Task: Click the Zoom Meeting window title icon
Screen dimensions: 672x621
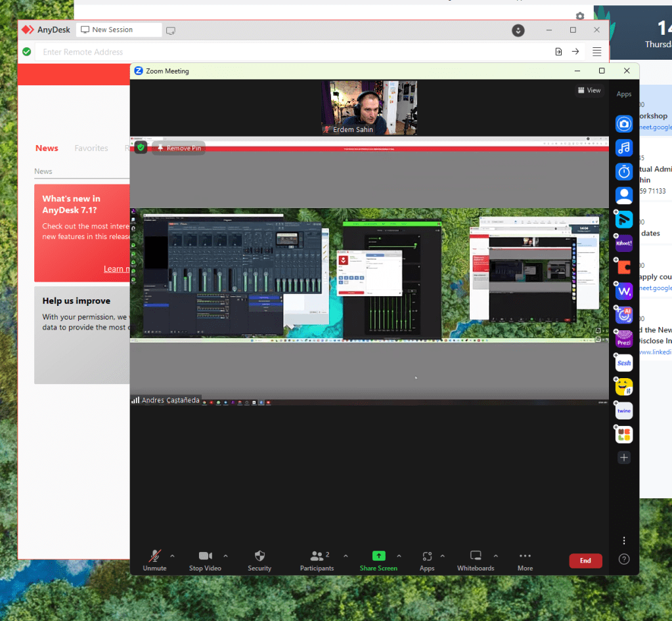Action: 139,71
